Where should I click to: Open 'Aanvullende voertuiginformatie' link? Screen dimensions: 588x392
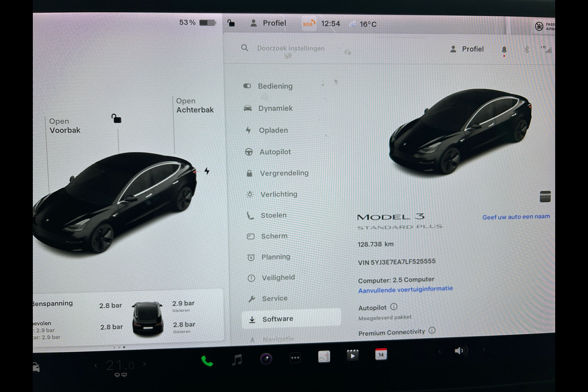click(x=405, y=289)
